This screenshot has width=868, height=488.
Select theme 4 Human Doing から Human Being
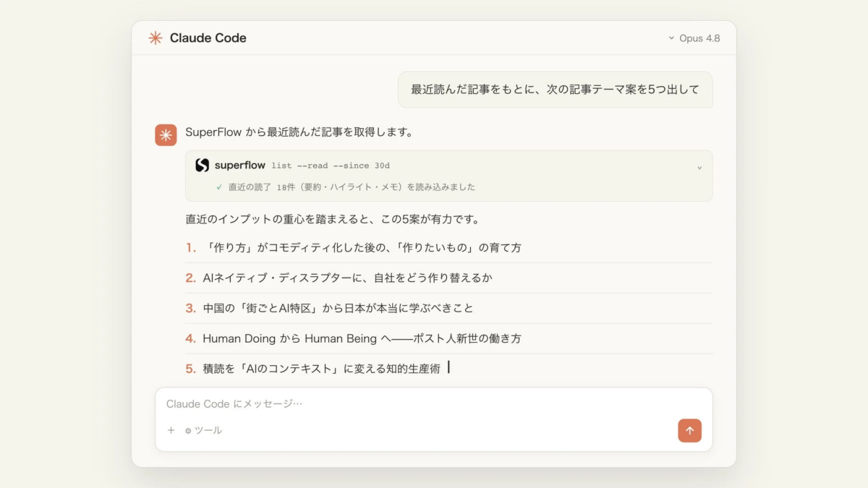coord(353,338)
